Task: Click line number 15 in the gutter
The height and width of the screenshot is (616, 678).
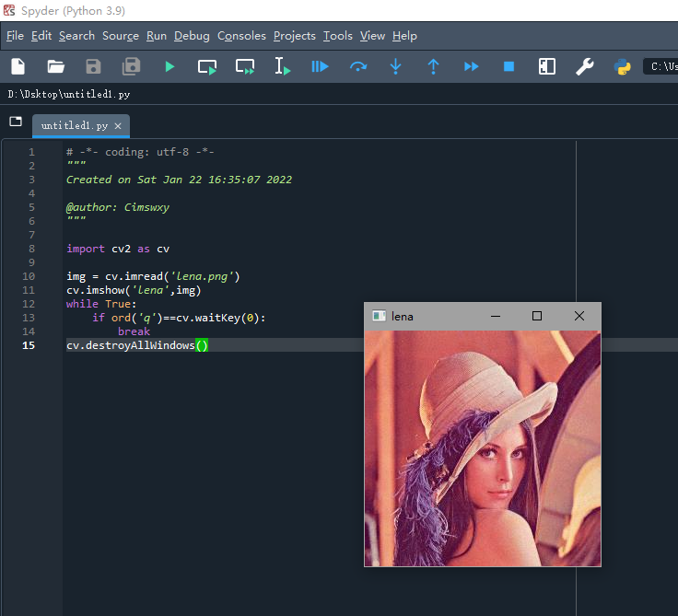Action: click(29, 345)
